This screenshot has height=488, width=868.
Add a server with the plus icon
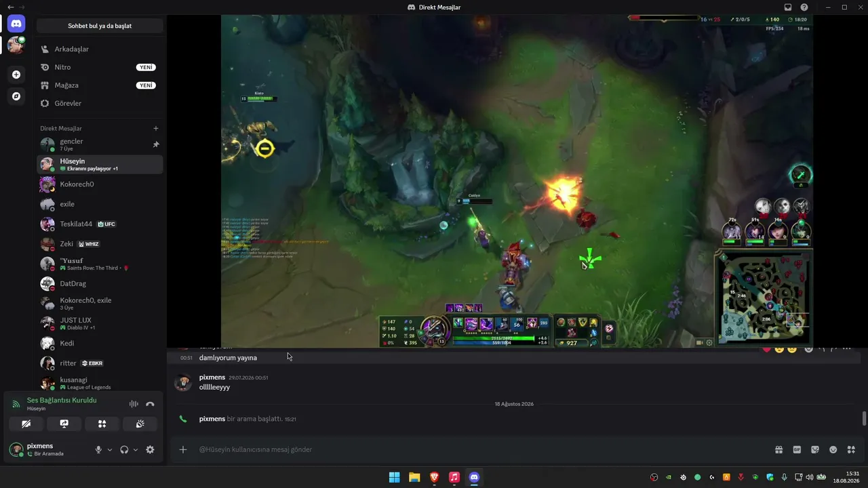coord(16,75)
